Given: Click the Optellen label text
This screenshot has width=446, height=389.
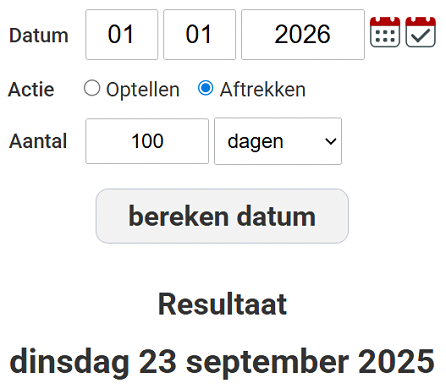Looking at the screenshot, I should [143, 90].
